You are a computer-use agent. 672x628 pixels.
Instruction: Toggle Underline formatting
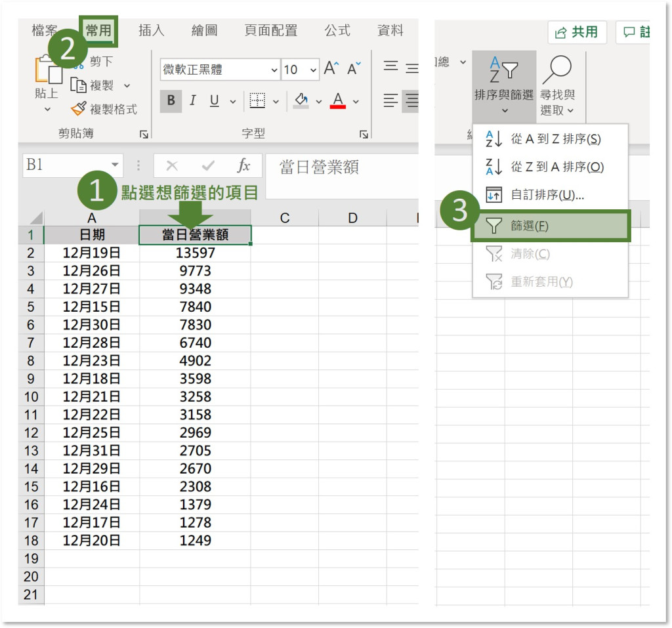(215, 101)
